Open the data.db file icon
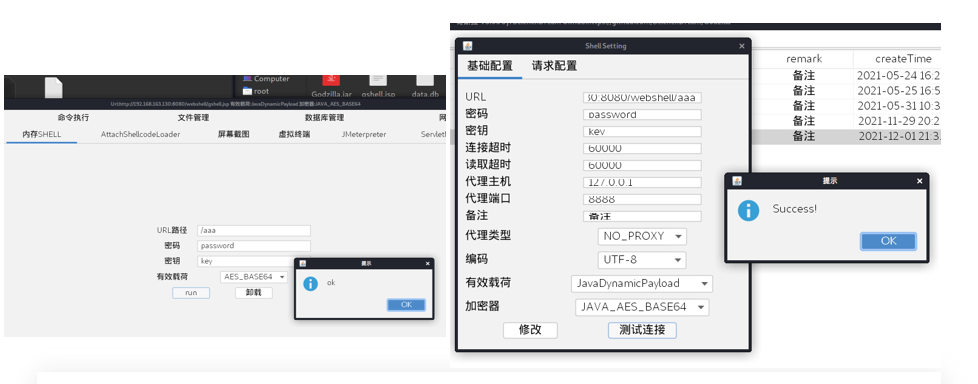The image size is (978, 384). pos(424,85)
